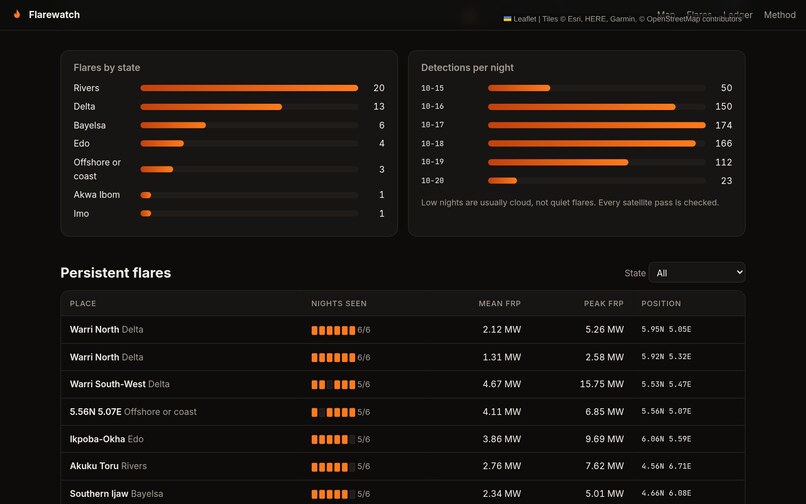Sort table by POSITION column header
Screen dimensions: 806x504
pyautogui.click(x=661, y=303)
